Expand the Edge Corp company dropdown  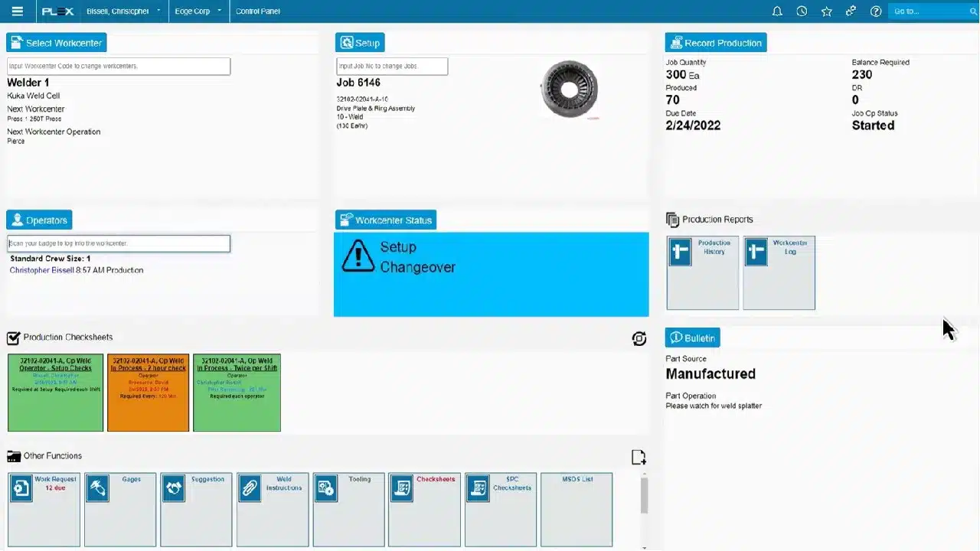click(199, 11)
